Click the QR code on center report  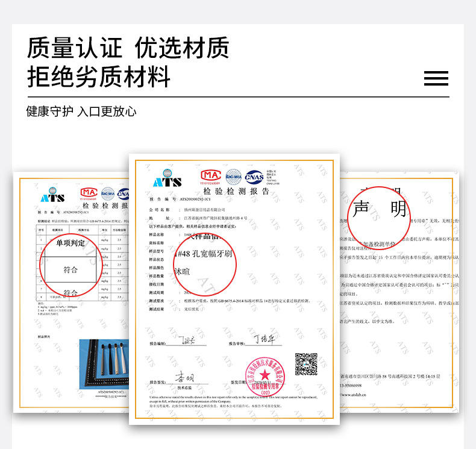[x=306, y=364]
